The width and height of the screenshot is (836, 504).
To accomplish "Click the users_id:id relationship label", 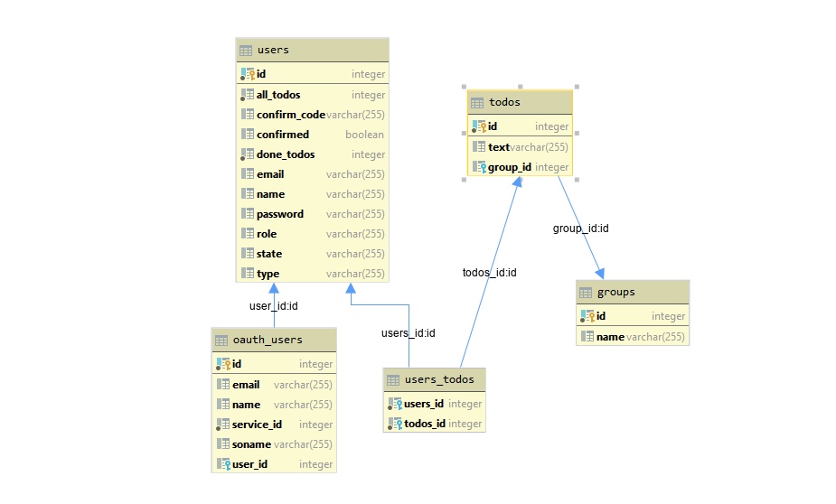I will pos(408,333).
